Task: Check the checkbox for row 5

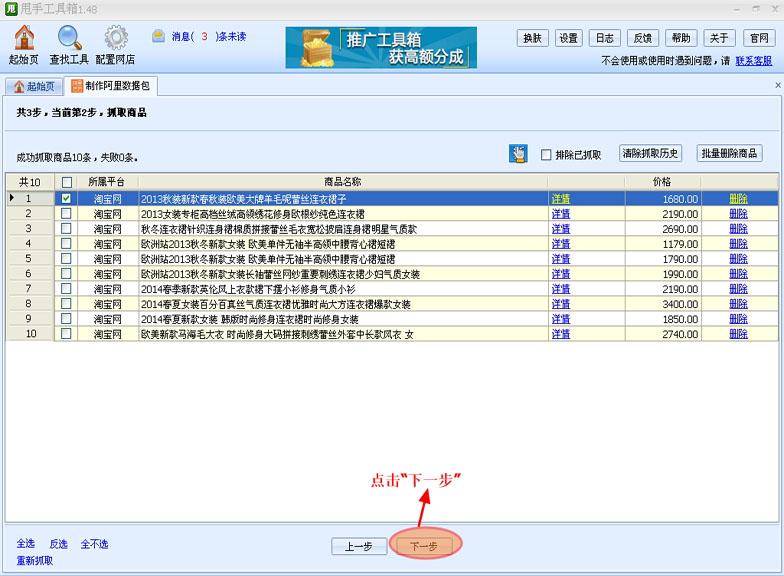Action: (66, 259)
